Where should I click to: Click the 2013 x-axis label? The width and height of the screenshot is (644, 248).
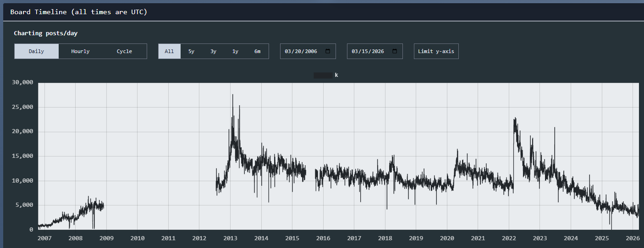230,238
